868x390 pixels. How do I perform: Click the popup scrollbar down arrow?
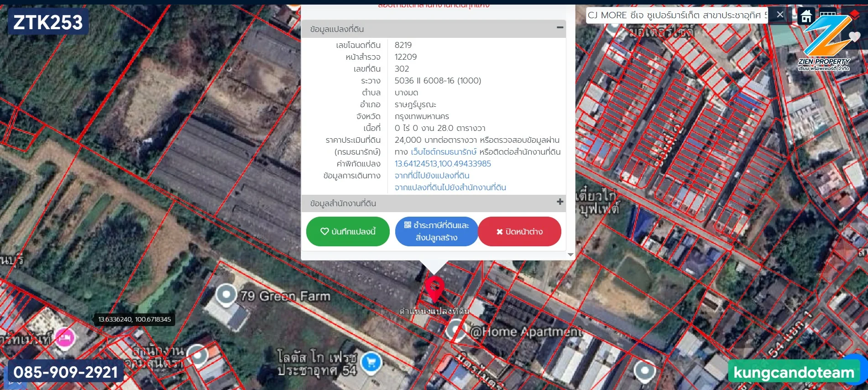570,255
